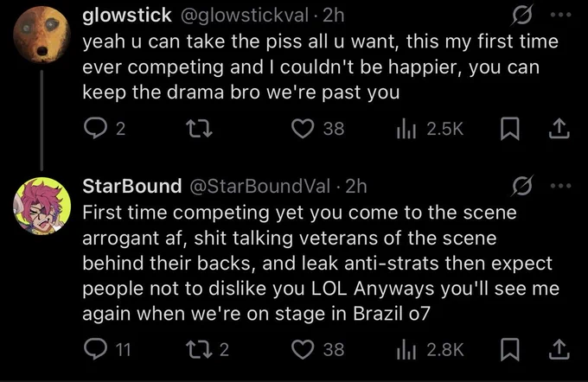
Task: Open more options on StarBound's tweet
Action: pos(560,186)
